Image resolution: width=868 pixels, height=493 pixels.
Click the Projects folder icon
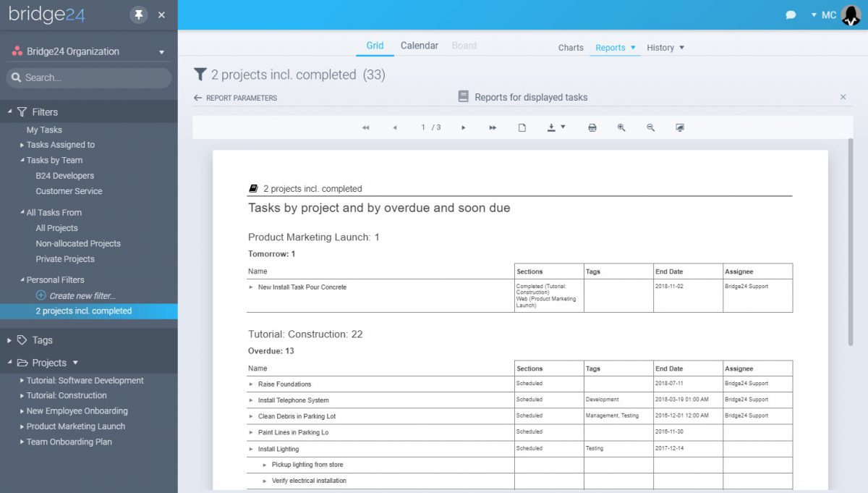point(22,363)
